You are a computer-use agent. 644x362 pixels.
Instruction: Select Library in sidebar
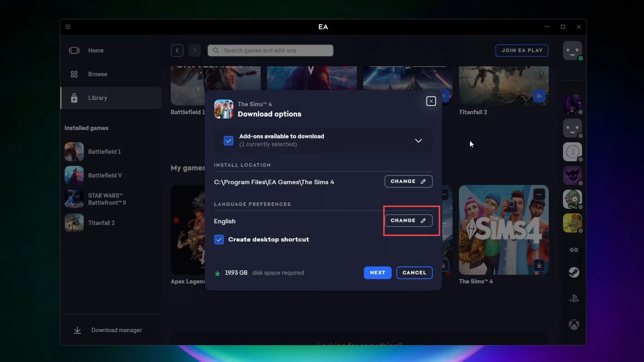point(111,98)
